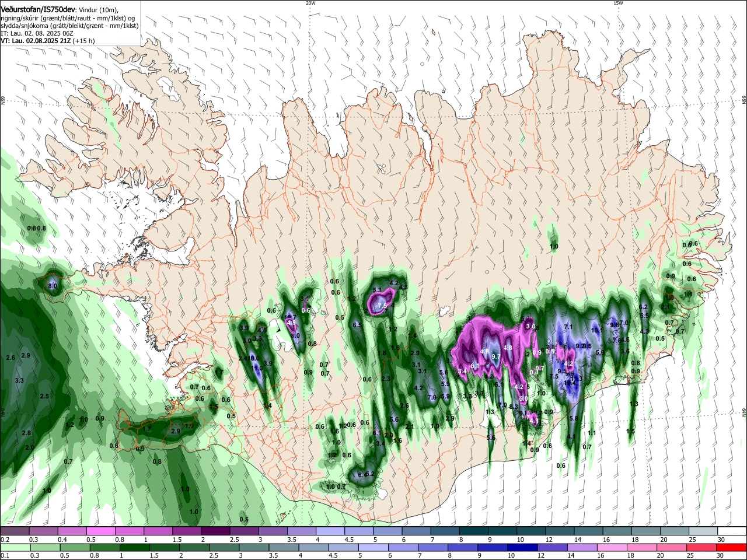
Task: Click the 9.8 precipitation value
Action: pyautogui.click(x=614, y=325)
